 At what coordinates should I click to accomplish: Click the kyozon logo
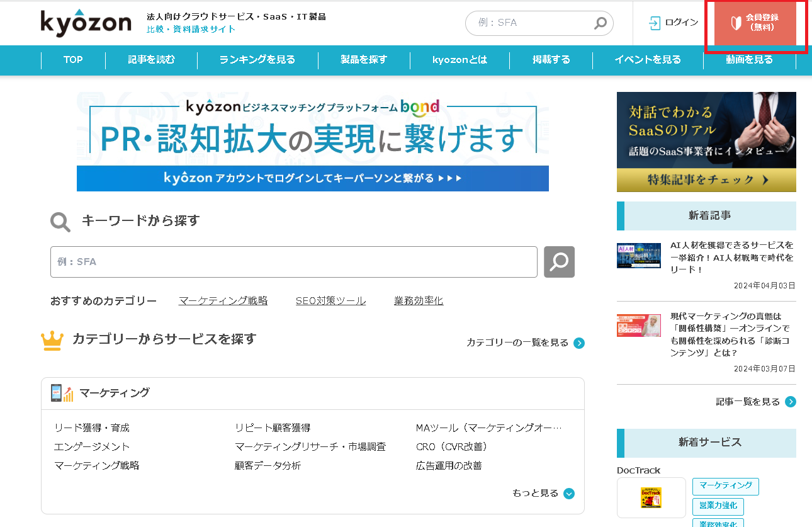[x=86, y=23]
